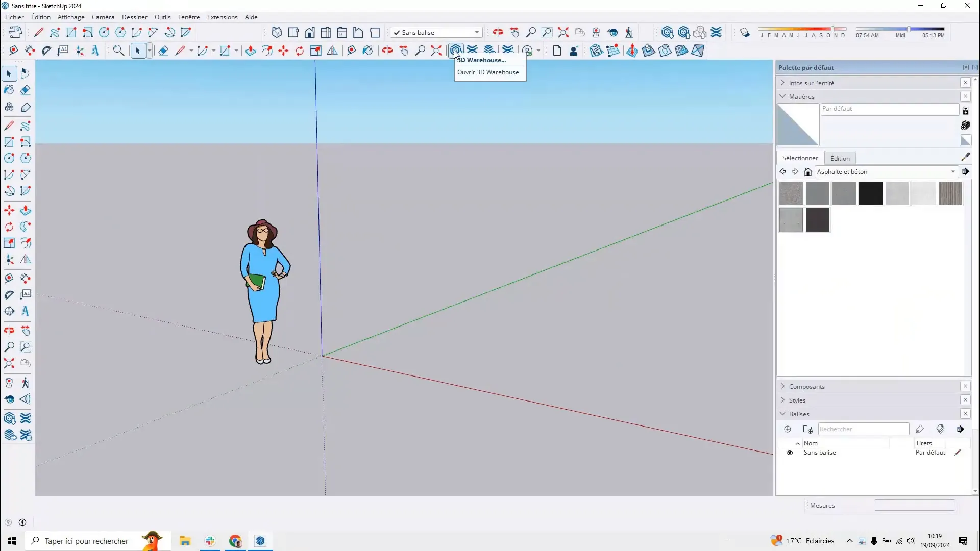Select the Scale tool in left palette

(x=9, y=243)
